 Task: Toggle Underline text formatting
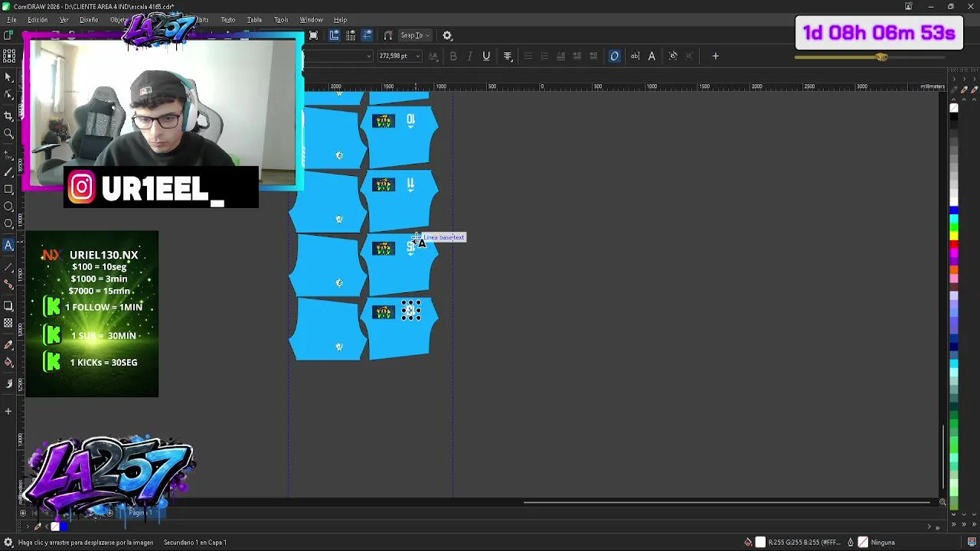pos(486,56)
